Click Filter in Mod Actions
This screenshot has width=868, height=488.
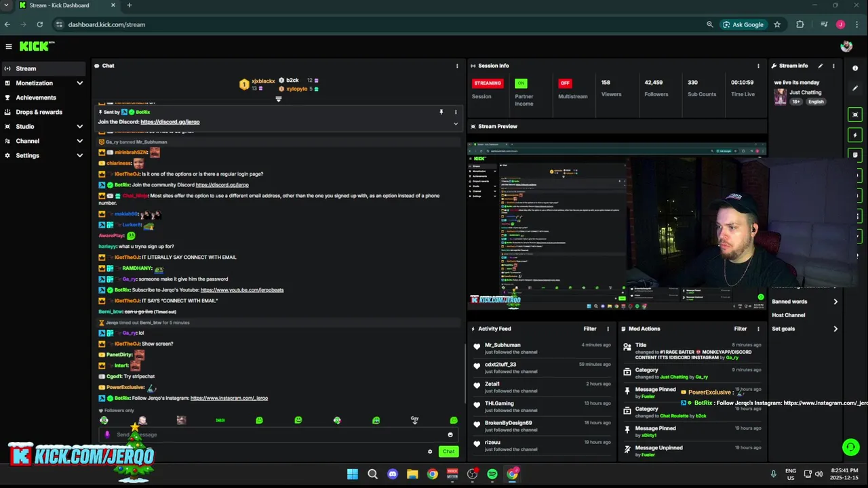pos(741,329)
